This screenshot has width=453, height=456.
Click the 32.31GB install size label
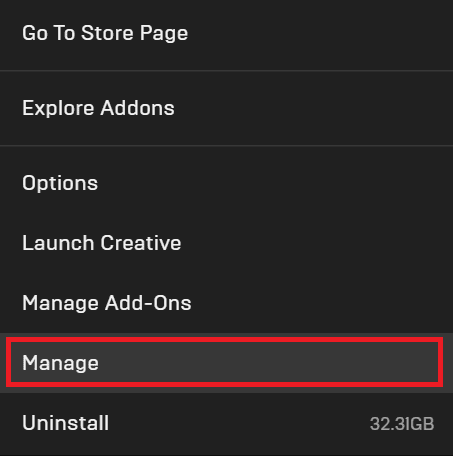coord(402,424)
